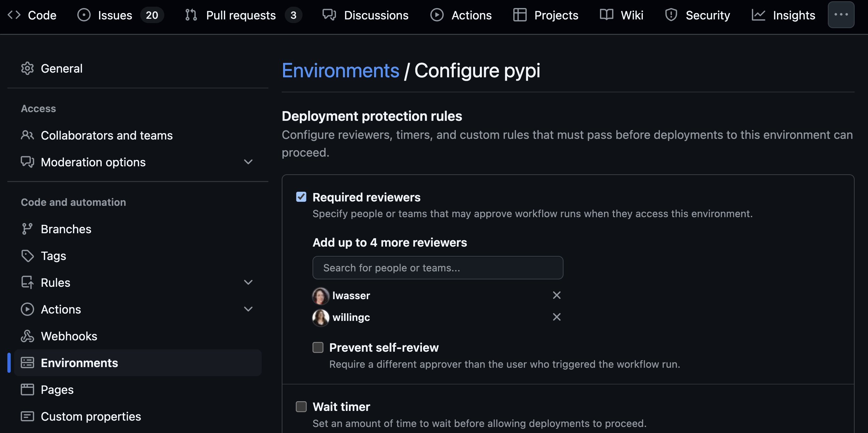Expand Moderation options chevron
This screenshot has width=868, height=433.
coord(248,162)
